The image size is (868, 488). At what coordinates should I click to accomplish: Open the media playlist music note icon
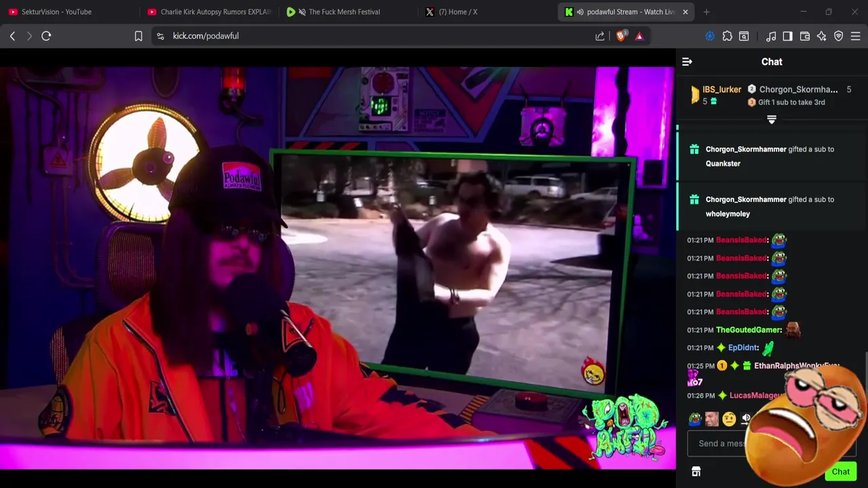pyautogui.click(x=771, y=37)
